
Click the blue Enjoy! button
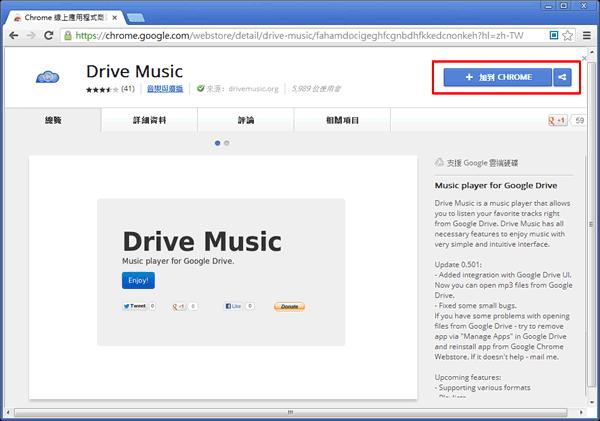coord(138,281)
